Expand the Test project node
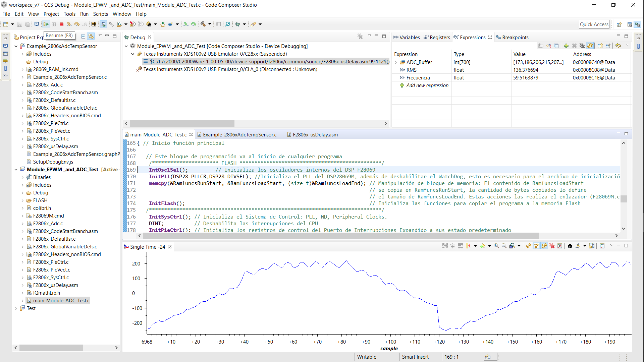Viewport: 644px width, 362px height. coord(16,308)
